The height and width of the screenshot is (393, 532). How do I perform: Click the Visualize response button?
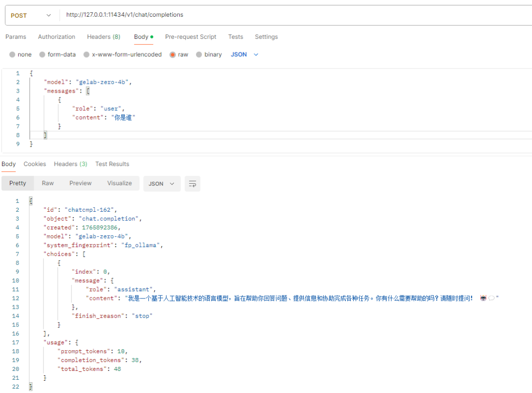click(x=119, y=183)
